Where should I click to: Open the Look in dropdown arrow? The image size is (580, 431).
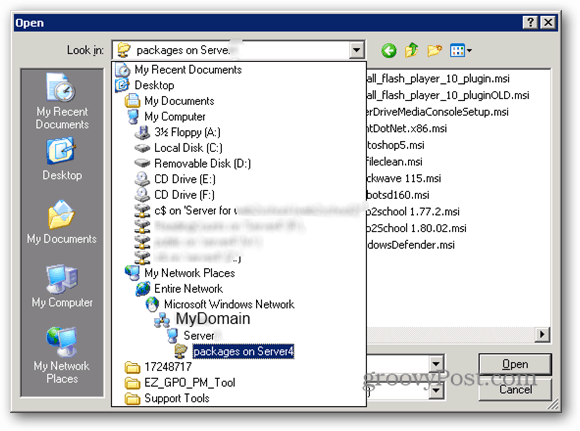tap(357, 50)
